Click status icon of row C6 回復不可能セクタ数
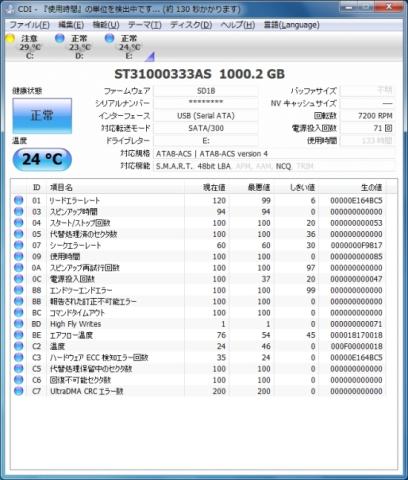This screenshot has height=480, width=408. pyautogui.click(x=19, y=380)
